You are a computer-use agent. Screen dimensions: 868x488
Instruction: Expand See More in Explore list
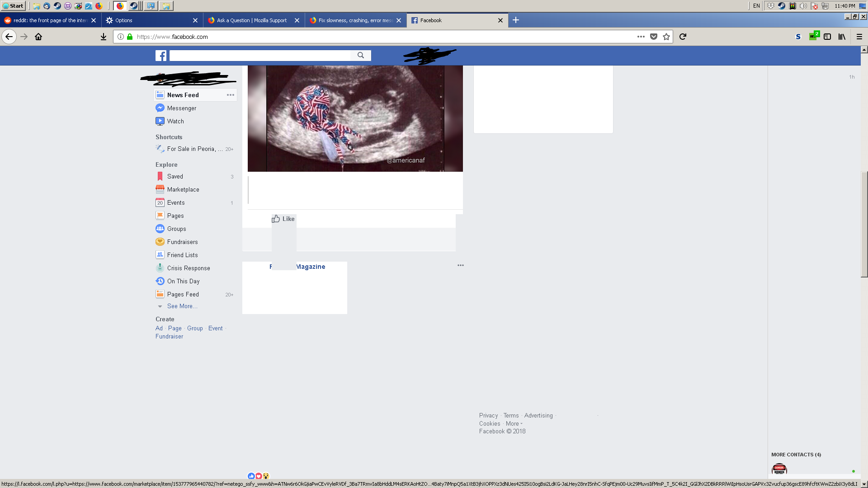click(182, 306)
